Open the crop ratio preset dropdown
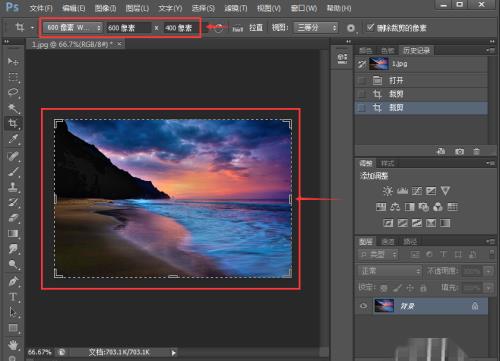Image resolution: width=500 pixels, height=361 pixels. coord(73,28)
